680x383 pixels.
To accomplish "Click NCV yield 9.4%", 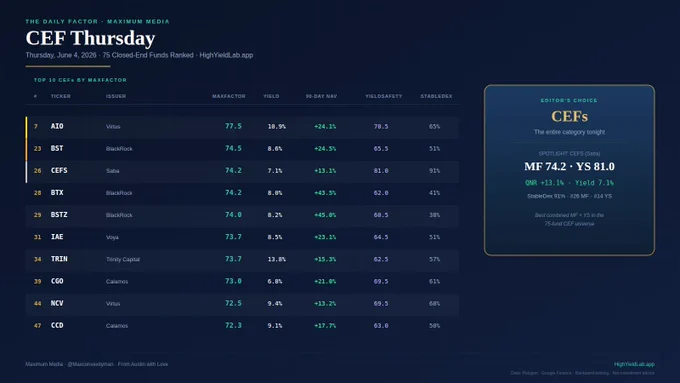I will click(x=275, y=304).
